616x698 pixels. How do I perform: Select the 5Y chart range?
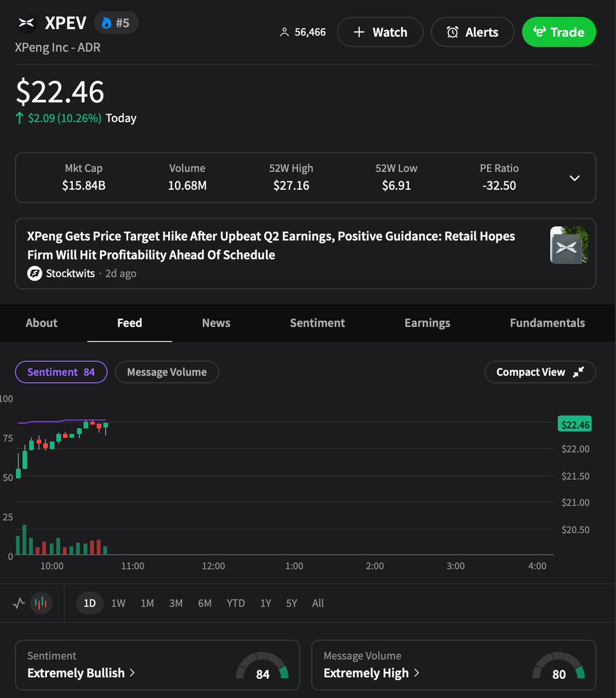point(291,603)
